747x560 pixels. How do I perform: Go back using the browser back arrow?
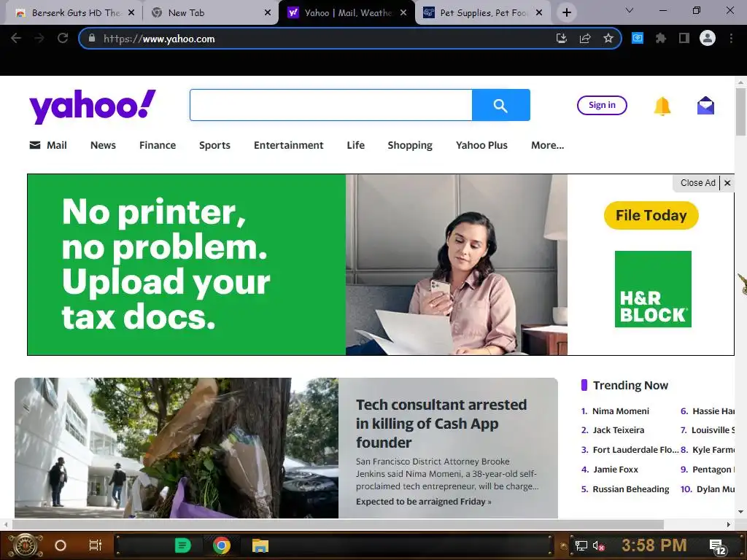click(16, 39)
